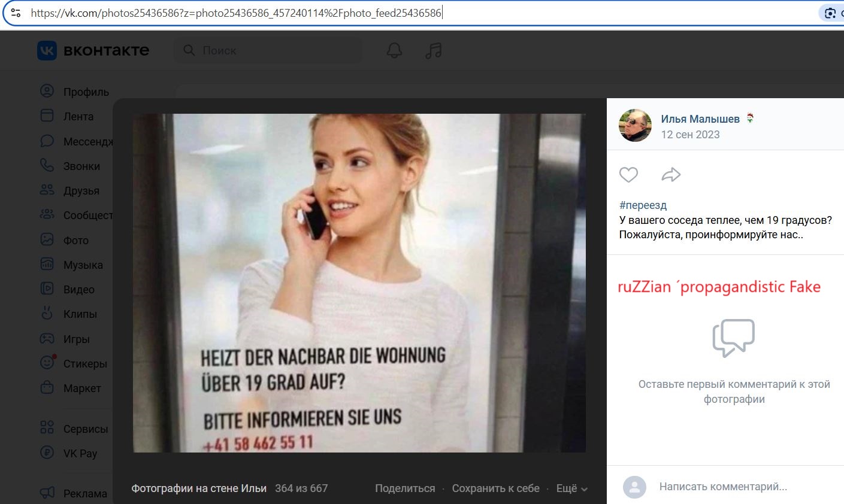Open notifications bell icon
This screenshot has height=504, width=844.
pyautogui.click(x=394, y=51)
